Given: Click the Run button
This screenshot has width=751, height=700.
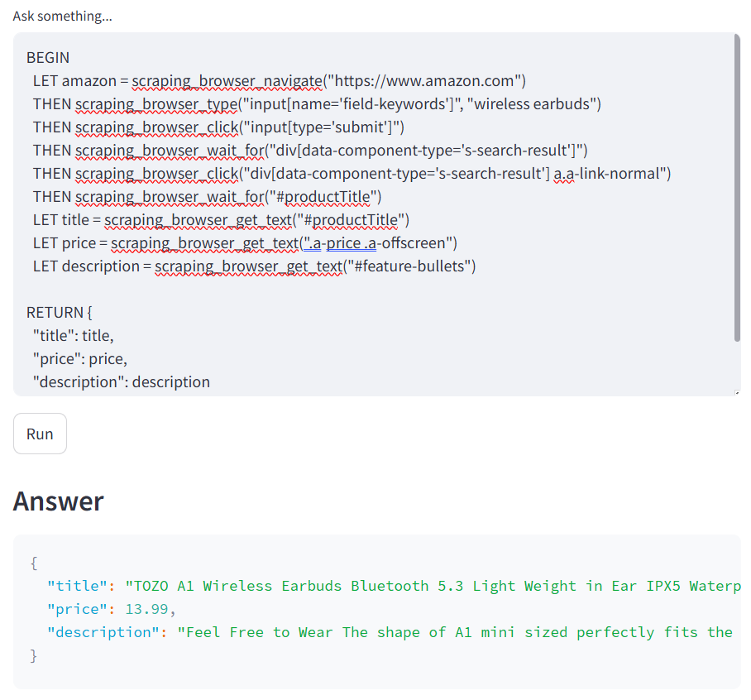Looking at the screenshot, I should coord(40,434).
